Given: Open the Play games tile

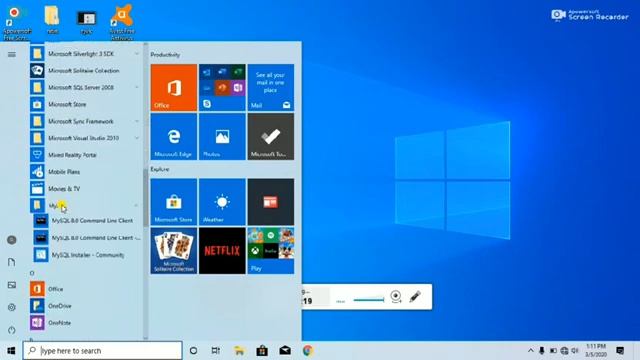Looking at the screenshot, I should click(271, 251).
